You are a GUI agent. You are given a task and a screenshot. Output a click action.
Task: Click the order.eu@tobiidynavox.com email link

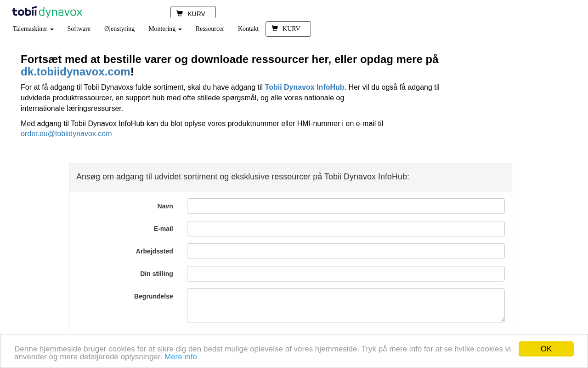(66, 134)
